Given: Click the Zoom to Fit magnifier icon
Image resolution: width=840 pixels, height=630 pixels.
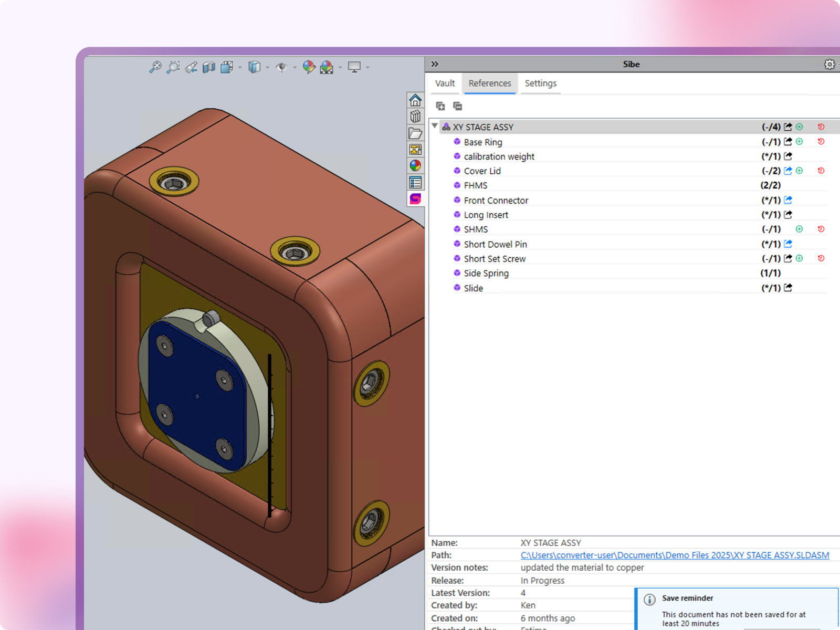Looking at the screenshot, I should [155, 67].
